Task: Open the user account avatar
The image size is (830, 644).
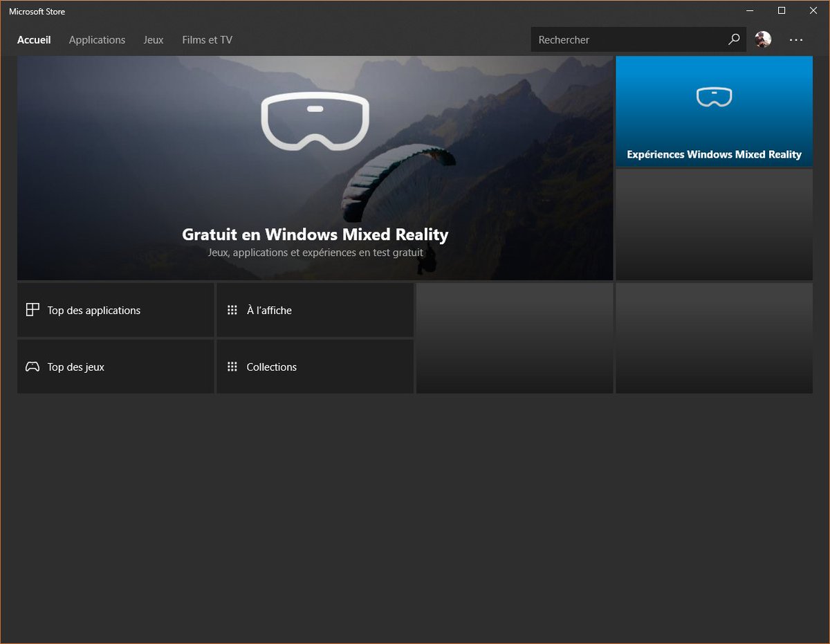Action: [x=763, y=39]
